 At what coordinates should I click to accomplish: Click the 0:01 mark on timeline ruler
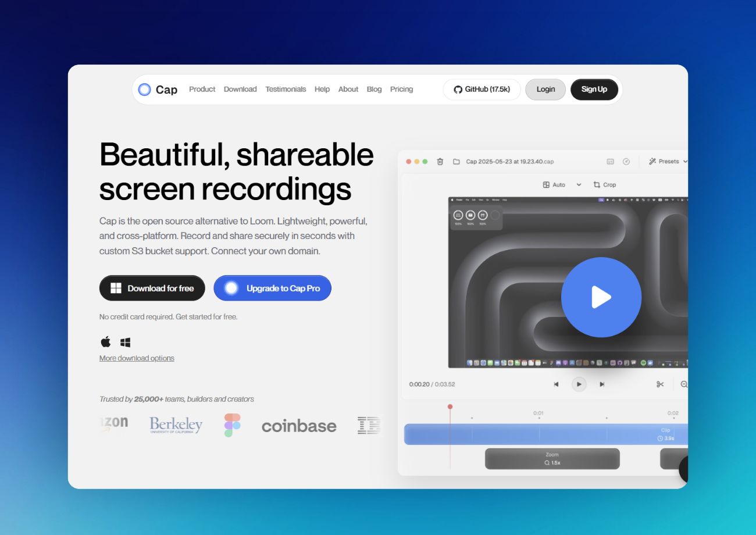(x=539, y=413)
